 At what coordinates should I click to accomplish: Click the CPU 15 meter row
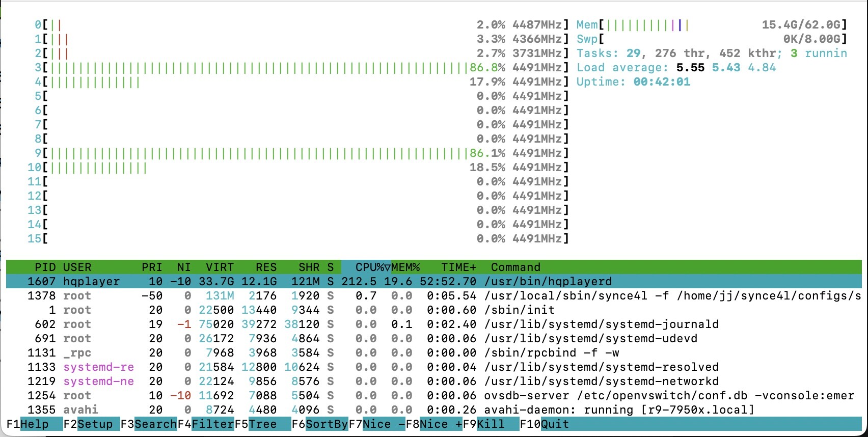(297, 238)
